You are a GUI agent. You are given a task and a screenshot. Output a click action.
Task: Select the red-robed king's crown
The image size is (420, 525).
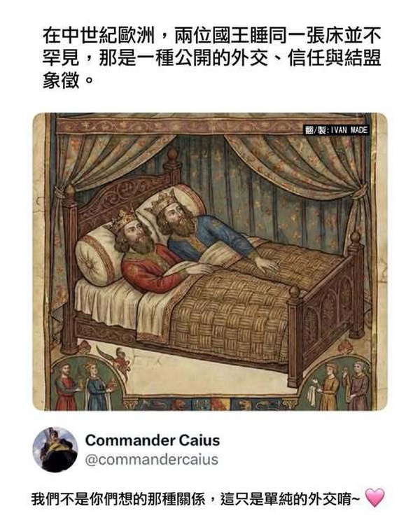(123, 219)
